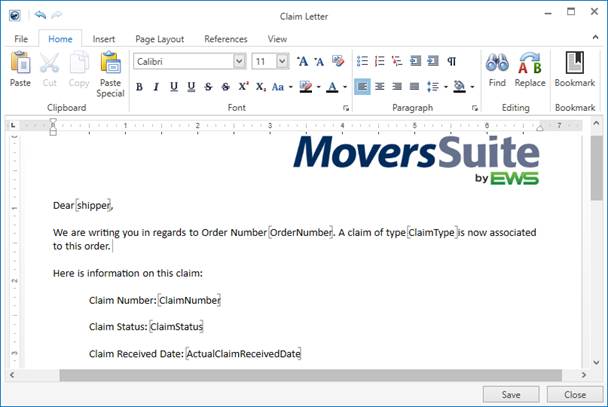608x407 pixels.
Task: Enable left paragraph alignment
Action: coord(363,87)
